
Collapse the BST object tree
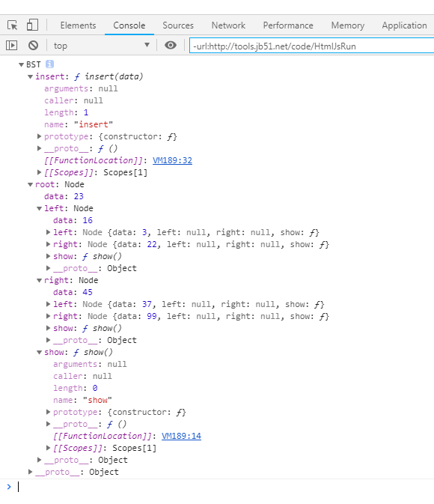(21, 64)
